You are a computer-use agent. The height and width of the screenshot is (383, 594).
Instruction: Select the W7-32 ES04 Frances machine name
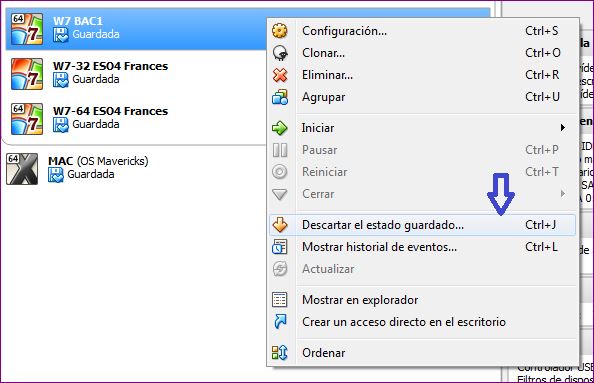tap(110, 66)
